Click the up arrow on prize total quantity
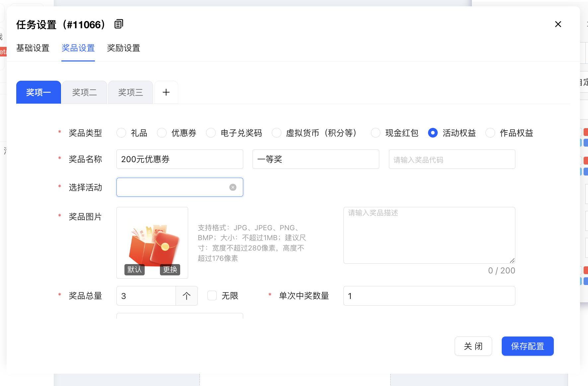This screenshot has height=386, width=588. coord(186,296)
